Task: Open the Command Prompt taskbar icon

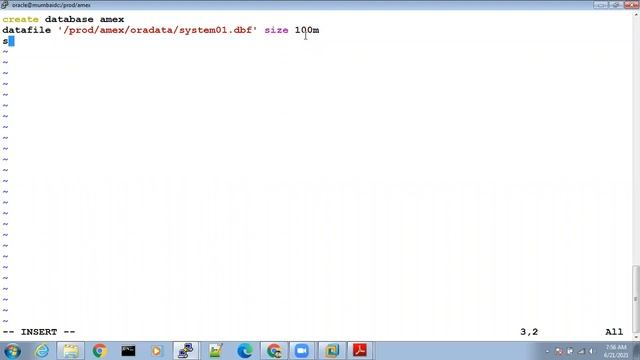Action: pos(128,351)
